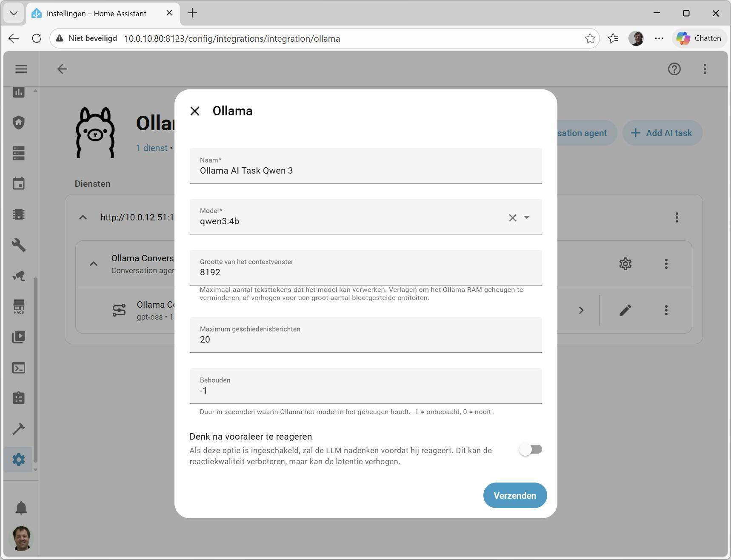Collapse the http://10.0.12.51 service entry
Viewport: 731px width, 560px height.
pos(83,217)
